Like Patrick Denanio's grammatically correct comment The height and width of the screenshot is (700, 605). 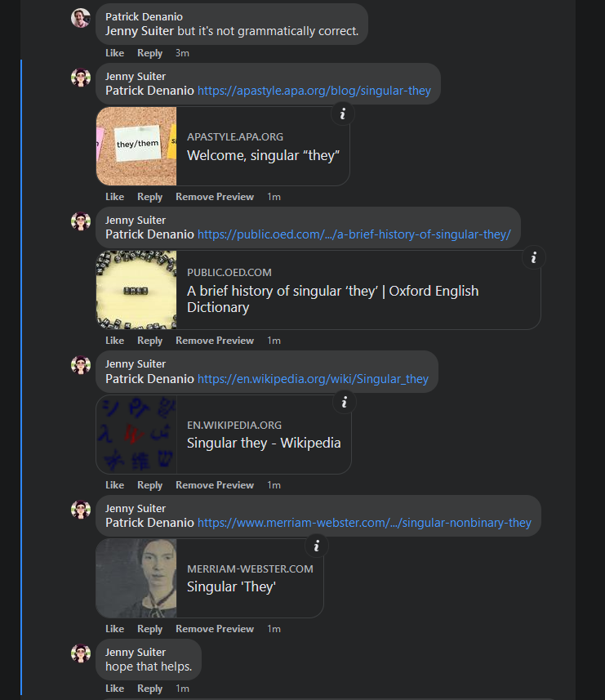click(x=114, y=53)
